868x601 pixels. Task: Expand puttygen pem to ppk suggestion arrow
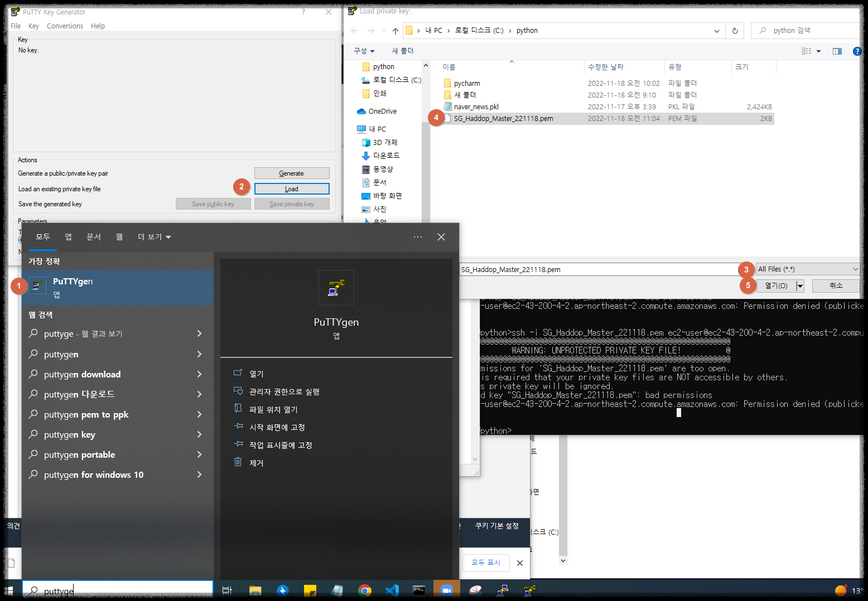click(x=199, y=414)
